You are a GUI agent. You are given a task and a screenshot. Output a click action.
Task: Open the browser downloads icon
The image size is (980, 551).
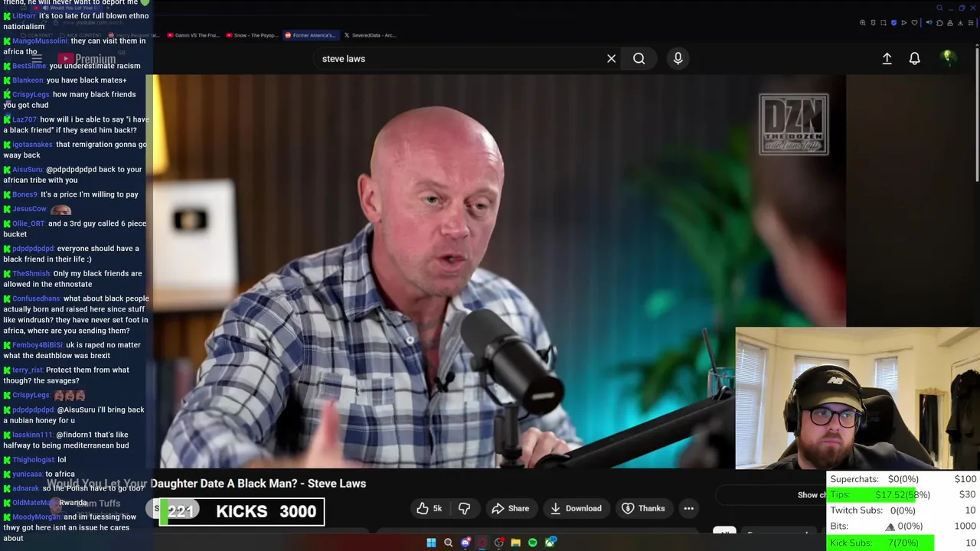(960, 23)
